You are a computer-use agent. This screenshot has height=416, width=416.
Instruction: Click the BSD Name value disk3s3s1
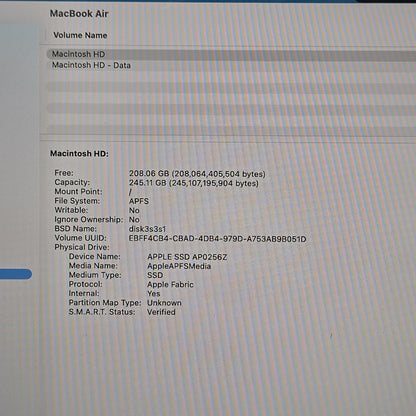147,229
